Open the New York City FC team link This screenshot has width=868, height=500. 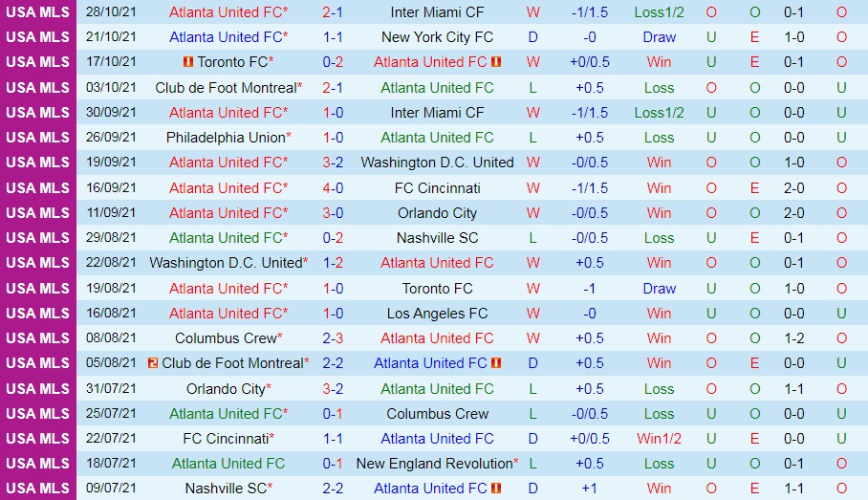[x=437, y=37]
